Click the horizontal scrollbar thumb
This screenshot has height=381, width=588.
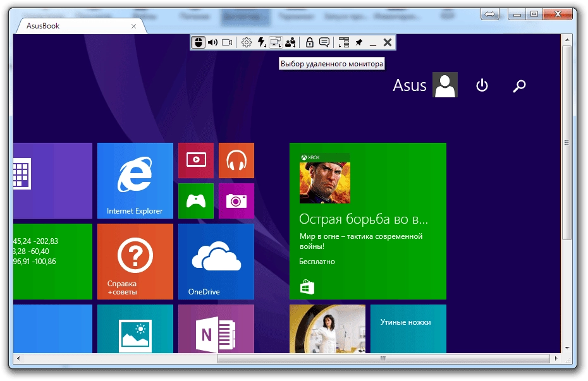[x=383, y=358]
